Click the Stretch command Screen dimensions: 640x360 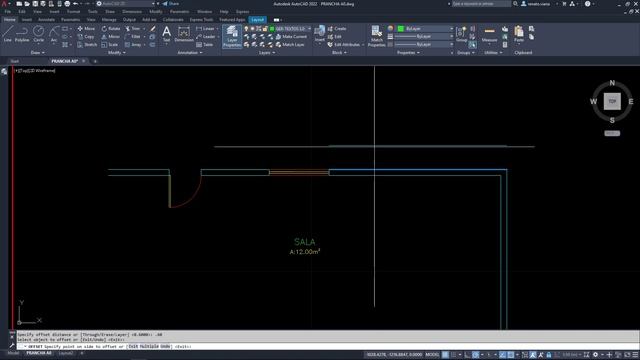(x=87, y=44)
